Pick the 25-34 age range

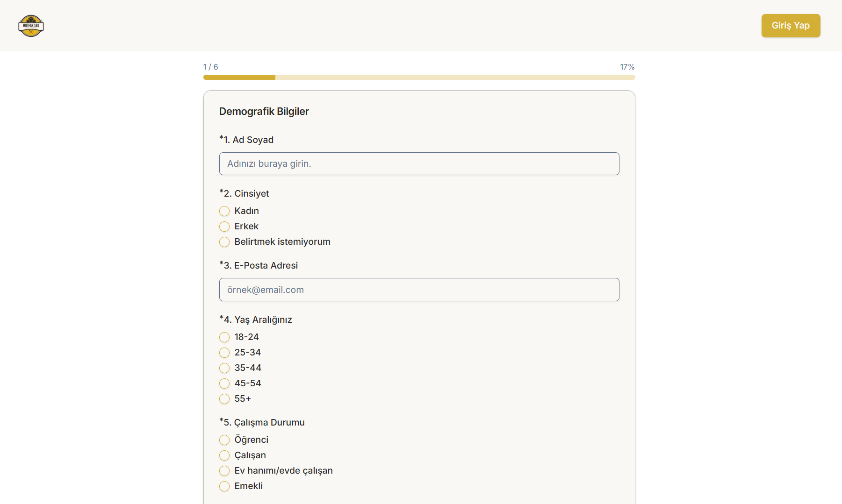click(x=224, y=353)
